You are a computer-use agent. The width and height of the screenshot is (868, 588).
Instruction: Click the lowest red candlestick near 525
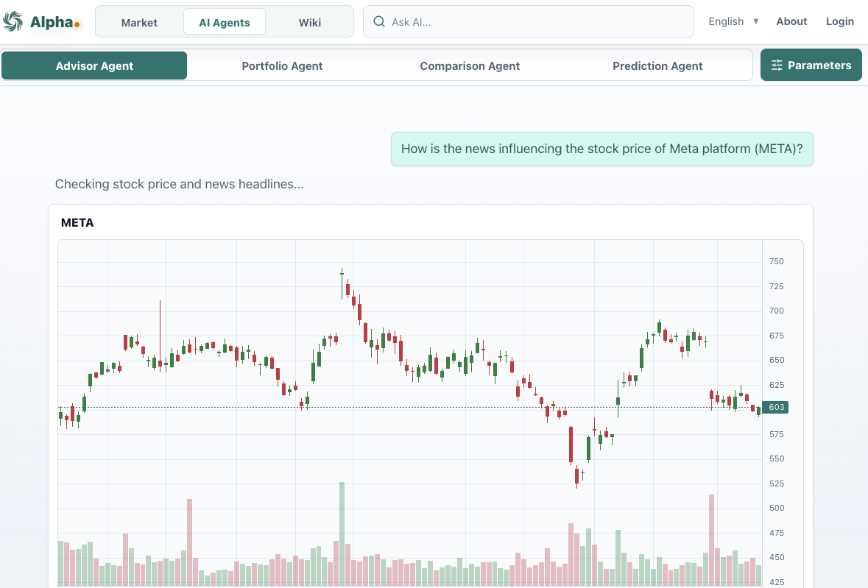[576, 476]
